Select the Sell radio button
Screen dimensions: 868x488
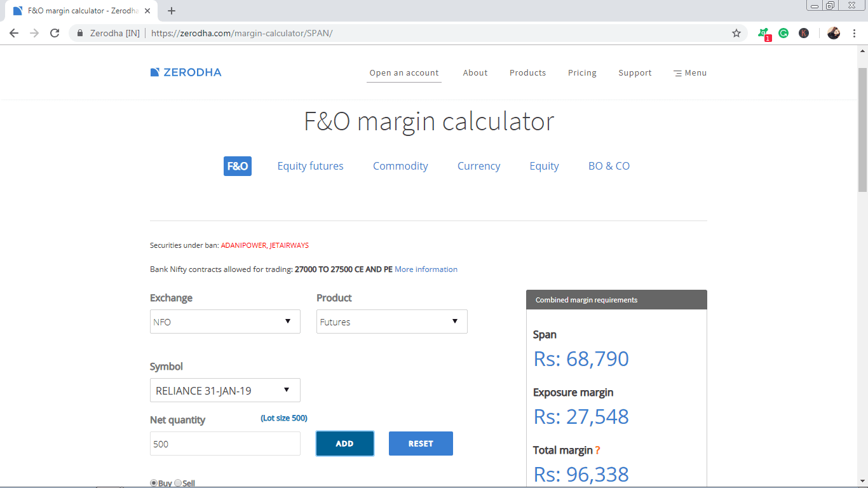(177, 483)
